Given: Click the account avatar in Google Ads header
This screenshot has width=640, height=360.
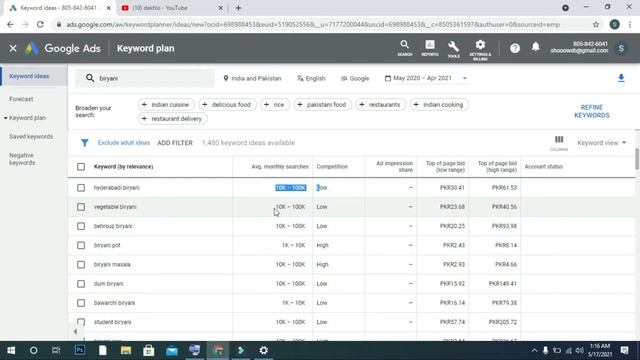Looking at the screenshot, I should [621, 48].
